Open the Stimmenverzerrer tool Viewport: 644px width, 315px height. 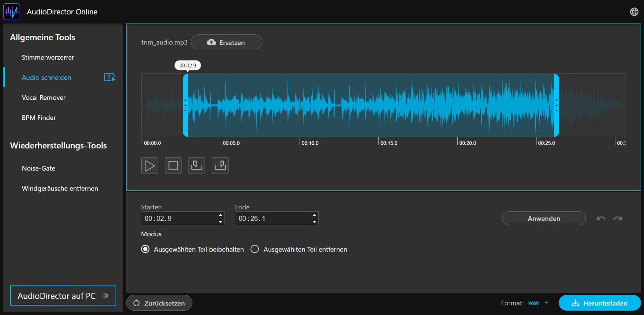[x=48, y=57]
